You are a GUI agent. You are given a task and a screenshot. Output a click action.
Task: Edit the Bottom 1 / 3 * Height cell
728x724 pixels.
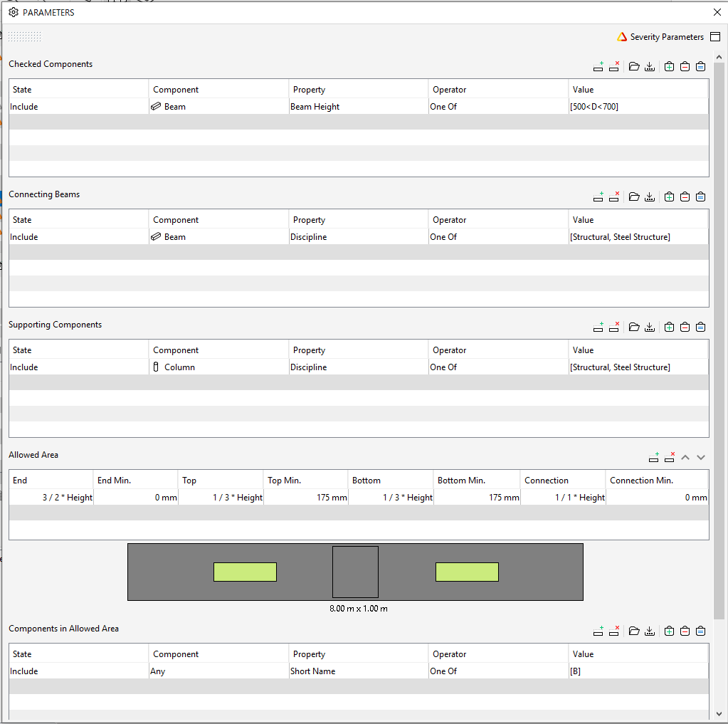(391, 498)
